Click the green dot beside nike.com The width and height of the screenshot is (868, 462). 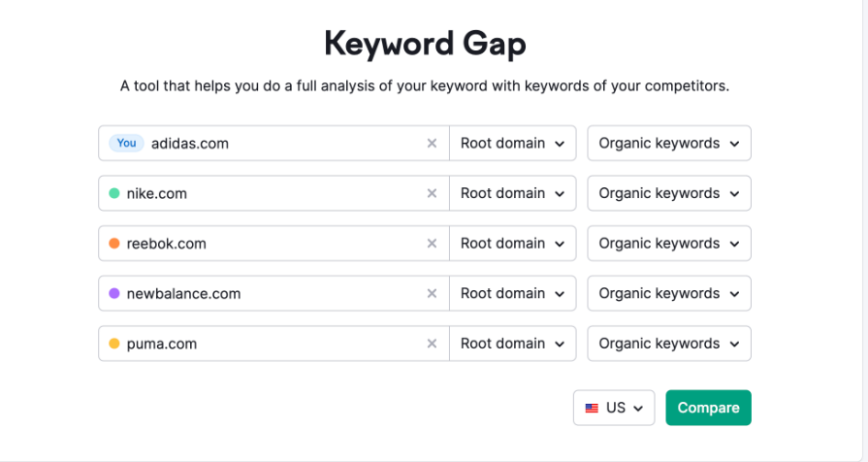click(114, 193)
